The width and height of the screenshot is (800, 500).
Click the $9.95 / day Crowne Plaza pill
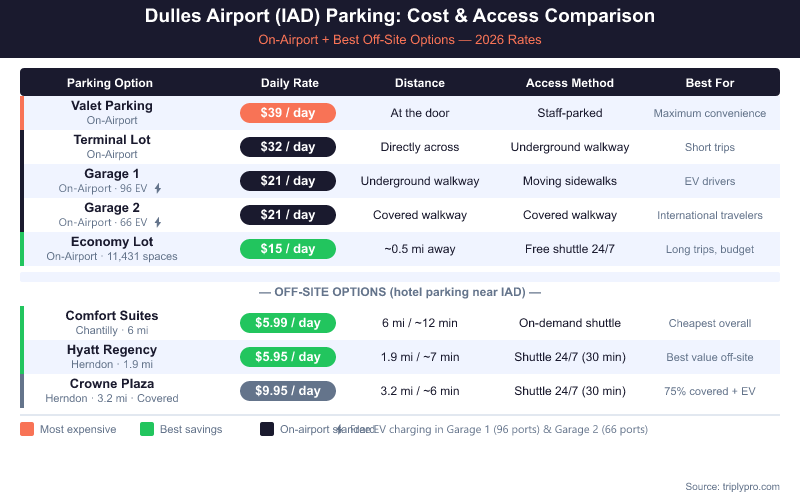pos(288,391)
